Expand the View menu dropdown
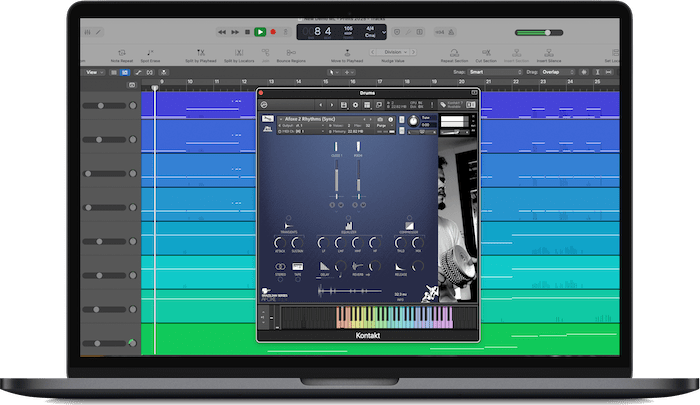Image resolution: width=700 pixels, height=405 pixels. point(96,72)
